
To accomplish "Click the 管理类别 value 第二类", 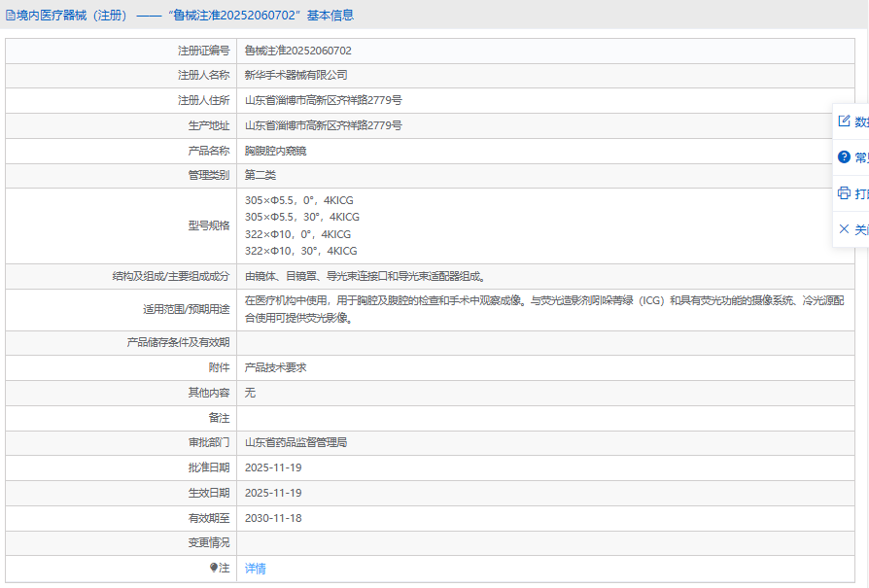I will [x=261, y=175].
